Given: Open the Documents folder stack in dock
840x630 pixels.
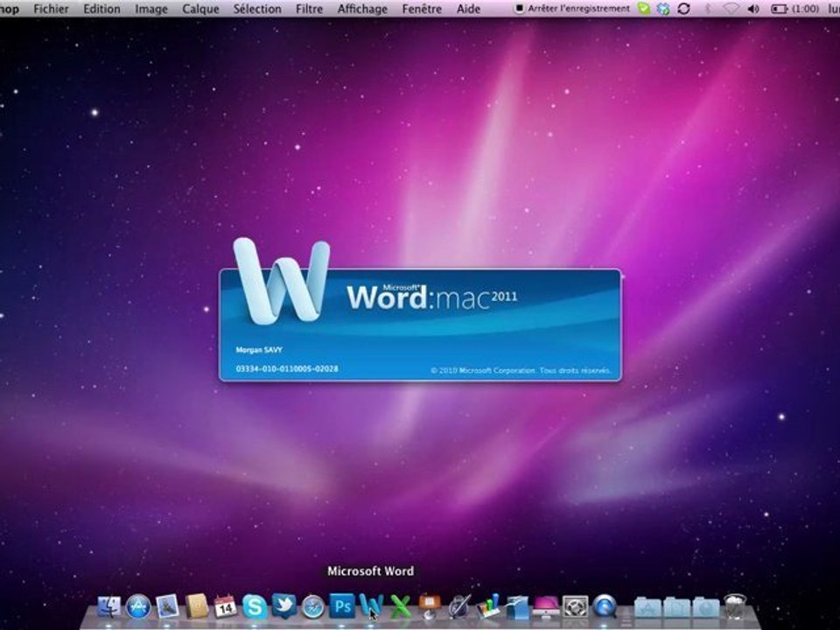Looking at the screenshot, I should 677,608.
